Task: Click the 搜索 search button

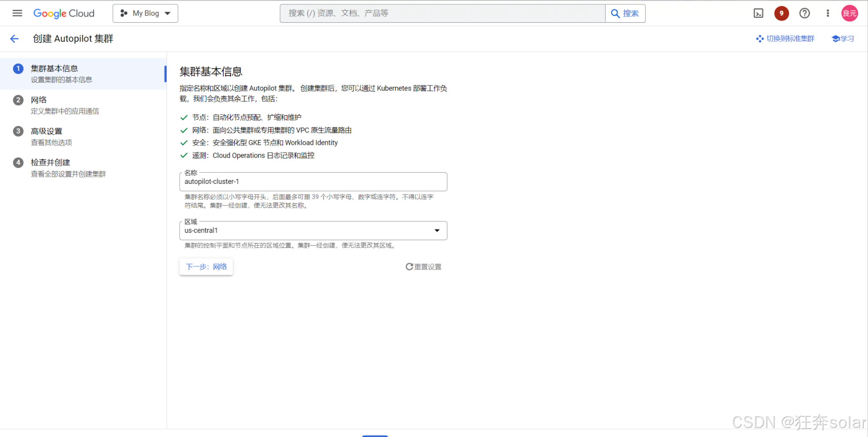Action: pyautogui.click(x=625, y=13)
